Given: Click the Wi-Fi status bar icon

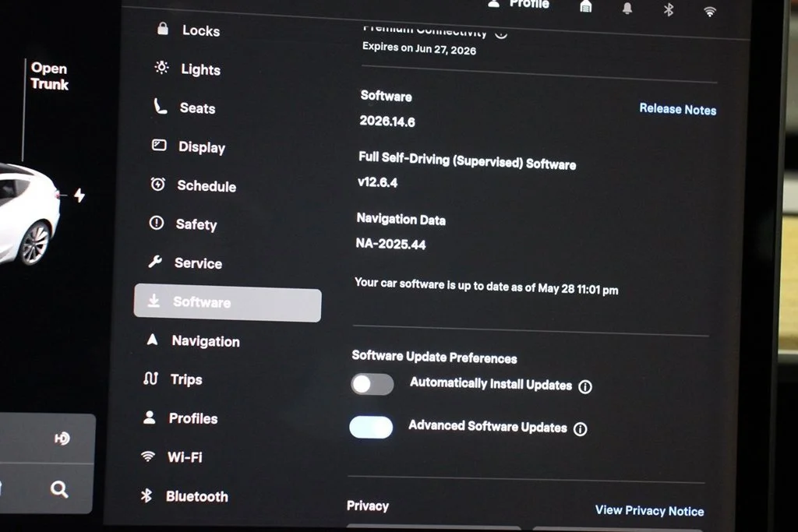Looking at the screenshot, I should pyautogui.click(x=710, y=11).
